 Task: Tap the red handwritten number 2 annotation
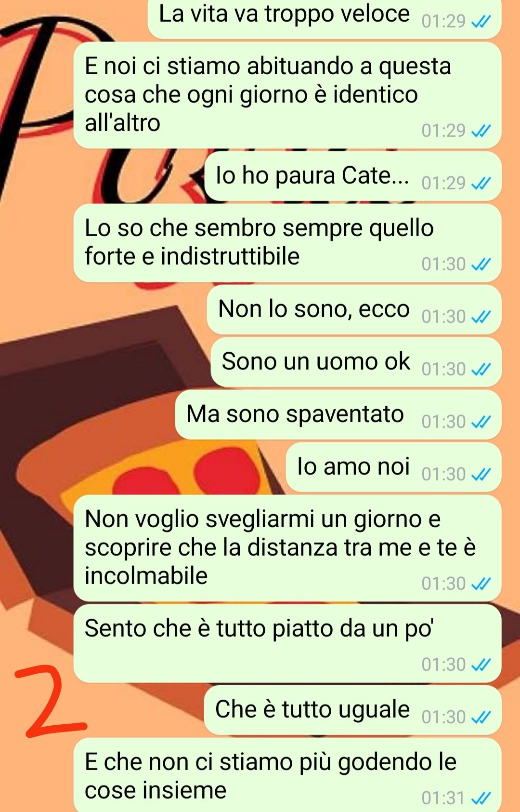[50, 701]
